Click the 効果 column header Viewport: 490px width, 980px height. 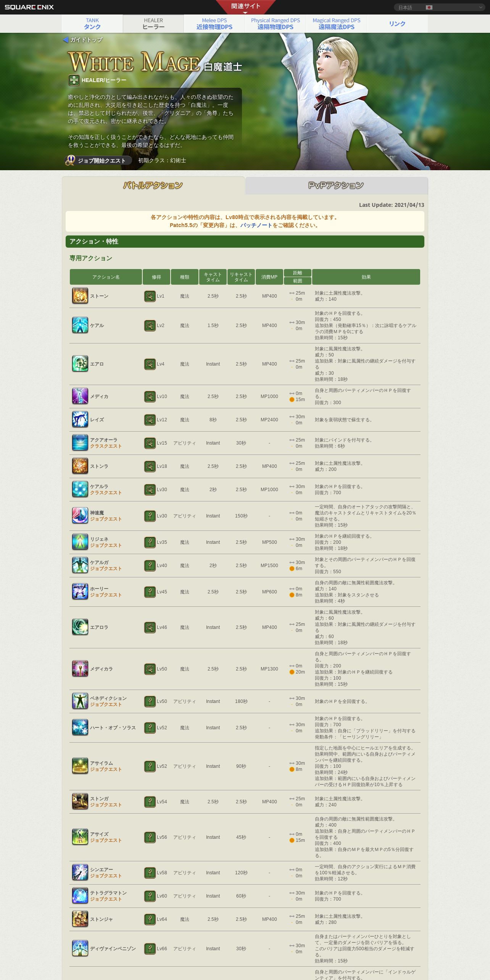coord(366,277)
